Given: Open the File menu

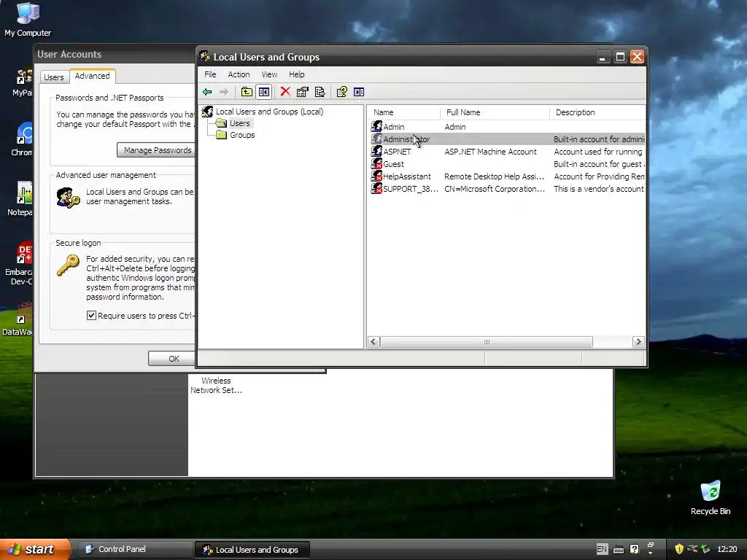Looking at the screenshot, I should click(x=210, y=74).
